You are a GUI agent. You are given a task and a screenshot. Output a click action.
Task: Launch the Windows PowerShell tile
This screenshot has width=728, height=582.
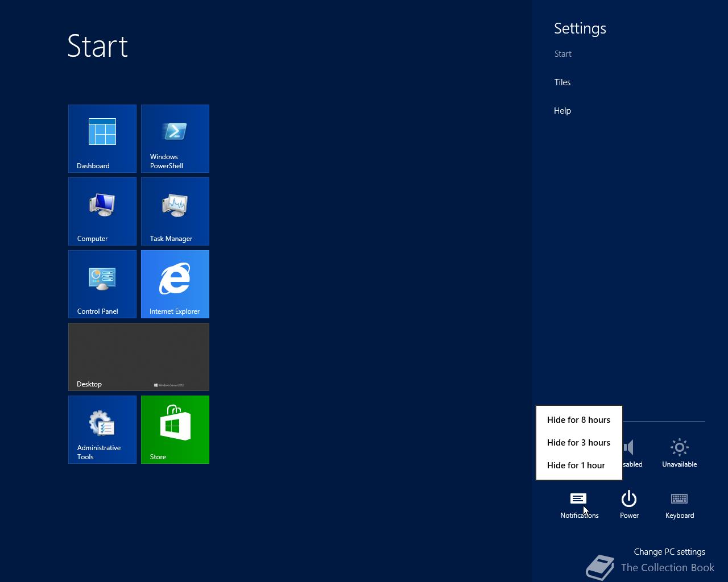click(x=175, y=139)
